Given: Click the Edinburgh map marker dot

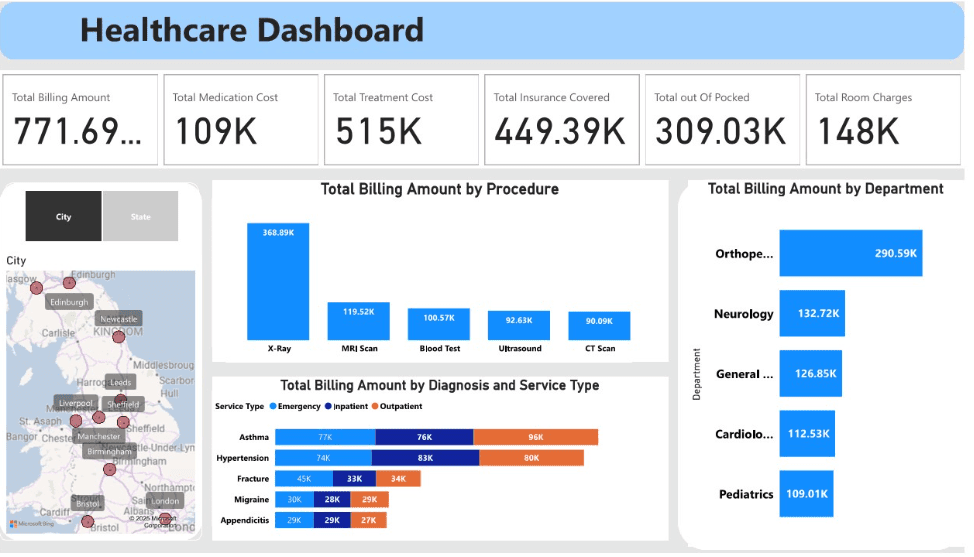Looking at the screenshot, I should pyautogui.click(x=69, y=283).
